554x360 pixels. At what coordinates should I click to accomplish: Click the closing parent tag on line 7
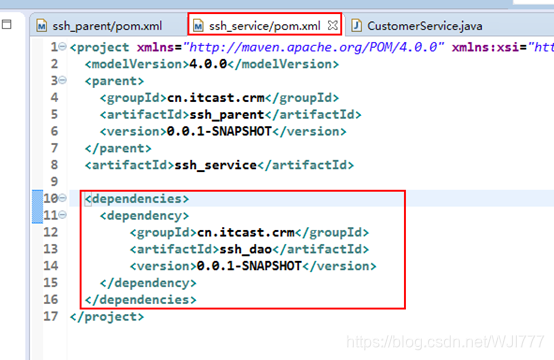[118, 148]
